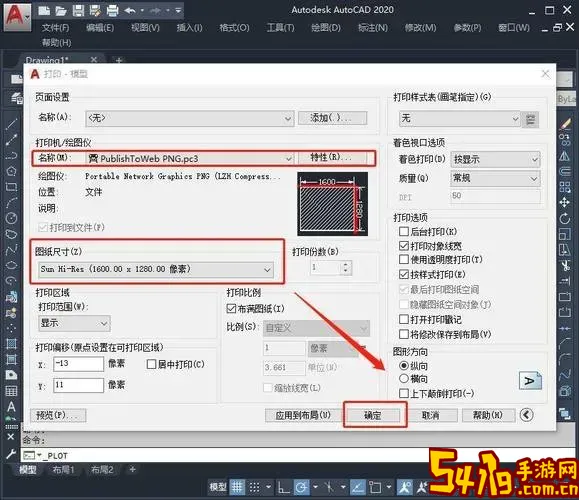Screen dimensions: 579x500
Task: Click the Redo arrow icon
Action: coord(156,11)
